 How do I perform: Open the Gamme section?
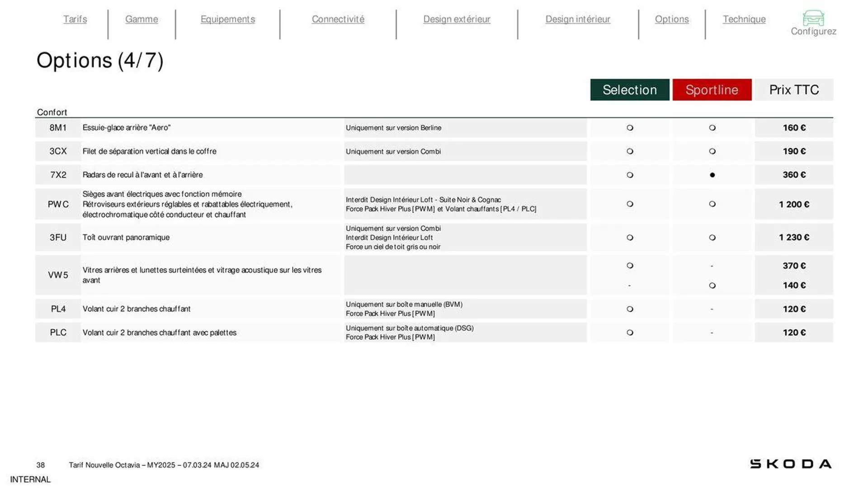pos(142,19)
